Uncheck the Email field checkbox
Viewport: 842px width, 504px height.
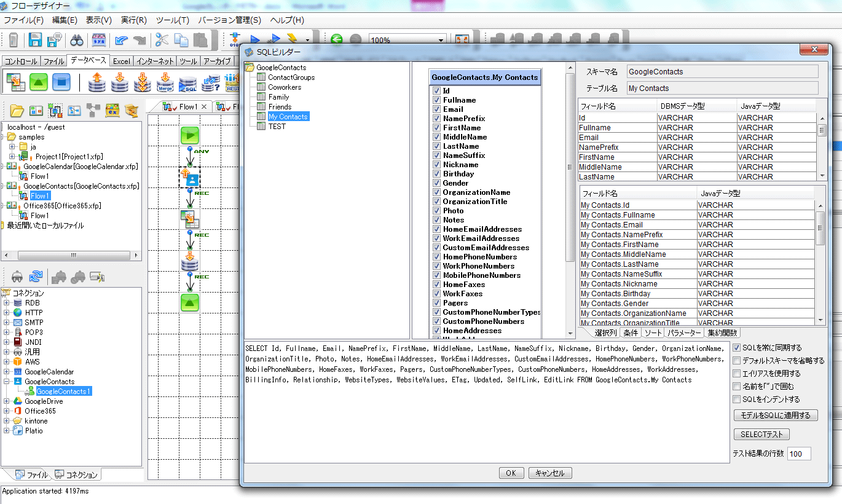tap(437, 109)
